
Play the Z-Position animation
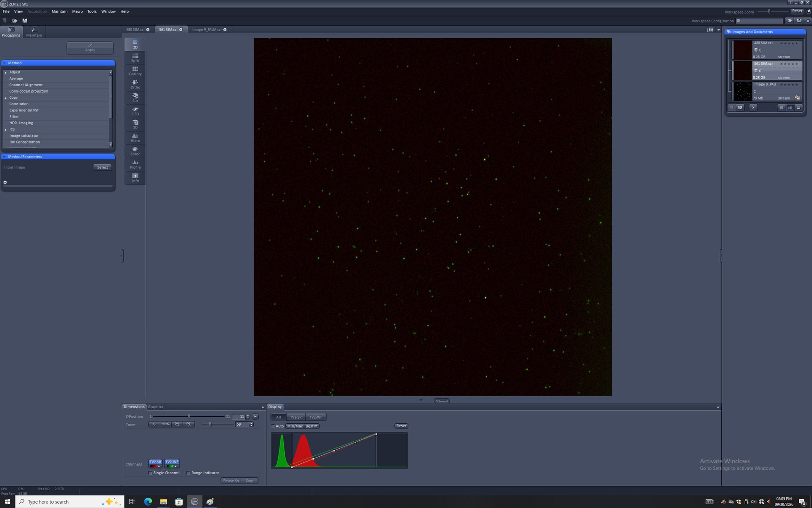[x=255, y=417]
